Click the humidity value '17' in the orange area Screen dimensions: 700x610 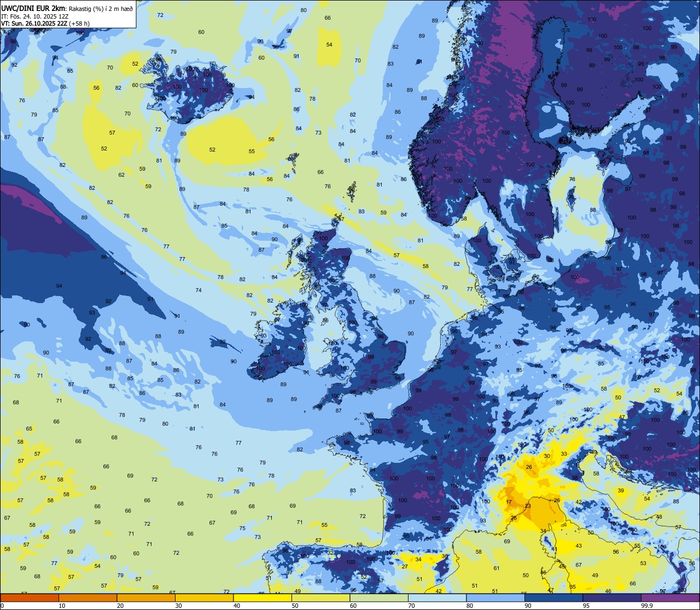point(509,502)
